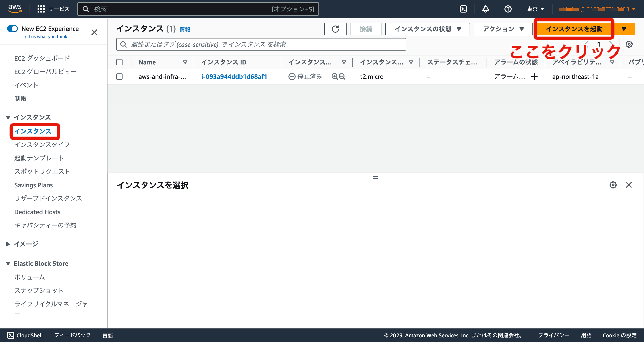Screen dimensions: 644x342
Task: Open the notifications bell icon
Action: click(x=485, y=9)
